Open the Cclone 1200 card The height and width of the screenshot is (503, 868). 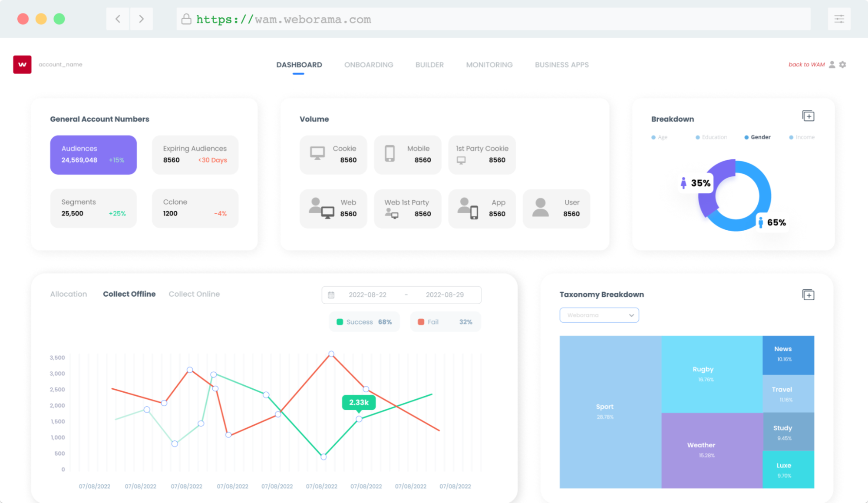[x=195, y=208]
